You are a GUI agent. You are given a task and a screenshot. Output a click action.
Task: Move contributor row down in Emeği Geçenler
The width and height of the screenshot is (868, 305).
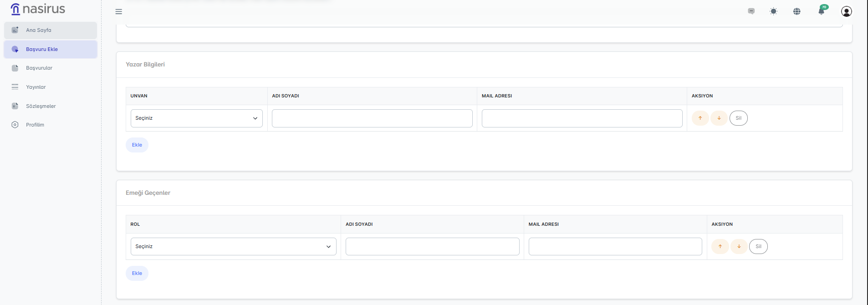(x=739, y=247)
